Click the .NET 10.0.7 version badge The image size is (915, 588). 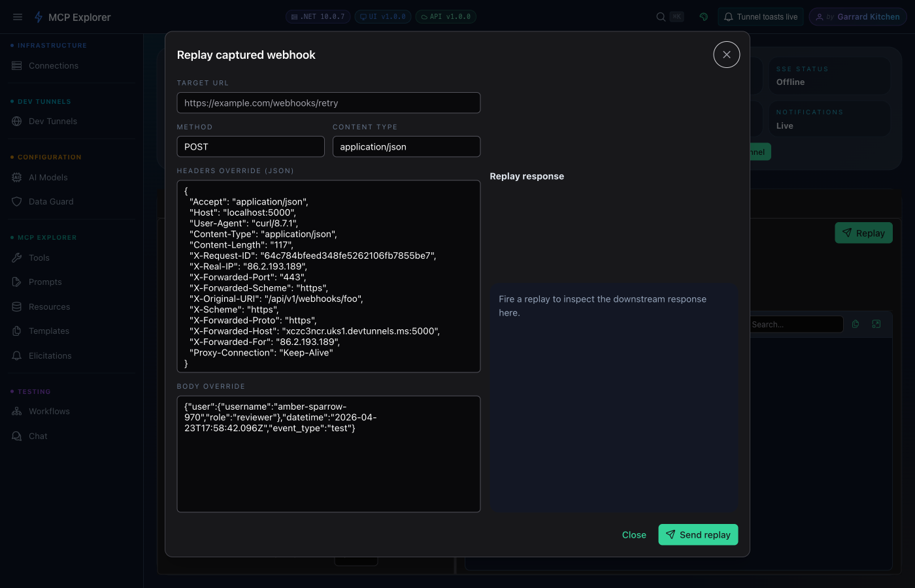318,17
